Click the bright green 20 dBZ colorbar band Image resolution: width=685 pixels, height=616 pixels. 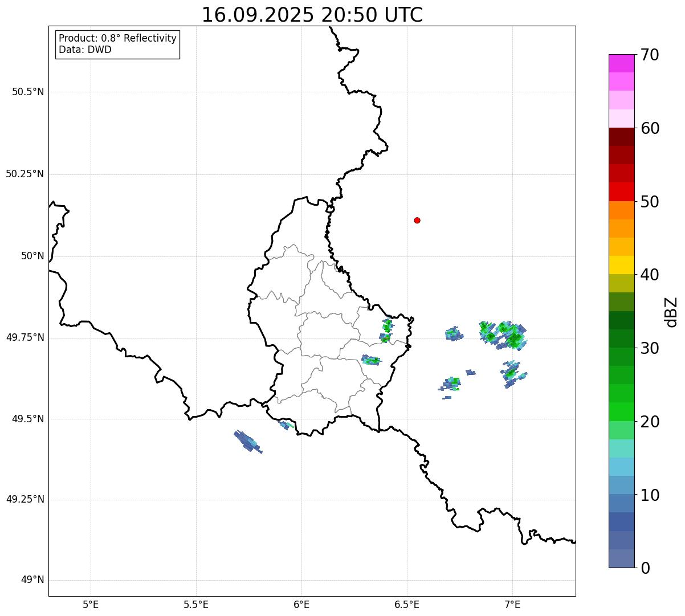pos(621,411)
